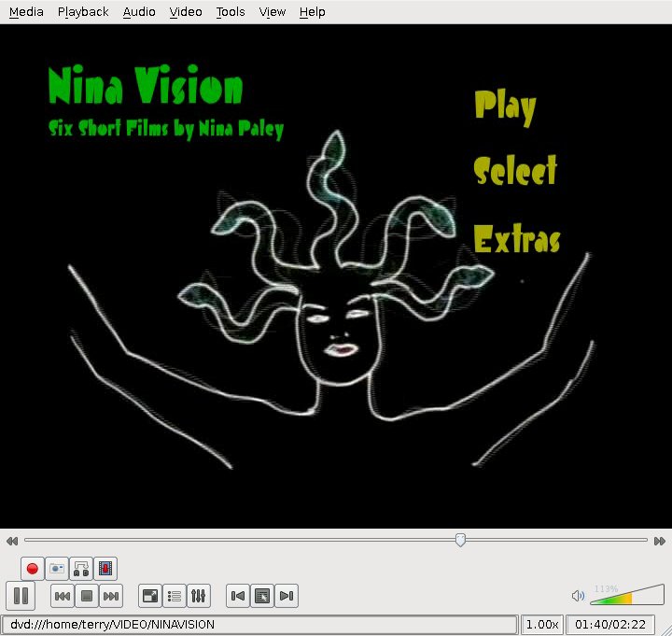Viewport: 672px width, 636px height.
Task: Stop playback with the square button
Action: click(x=87, y=596)
